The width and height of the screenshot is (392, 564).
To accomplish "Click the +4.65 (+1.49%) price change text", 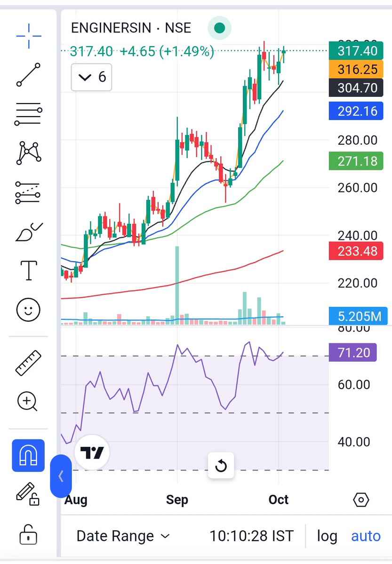I will coord(167,51).
